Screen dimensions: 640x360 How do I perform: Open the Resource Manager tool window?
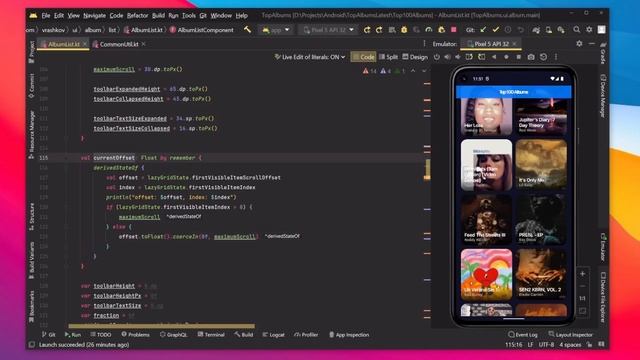[x=32, y=135]
